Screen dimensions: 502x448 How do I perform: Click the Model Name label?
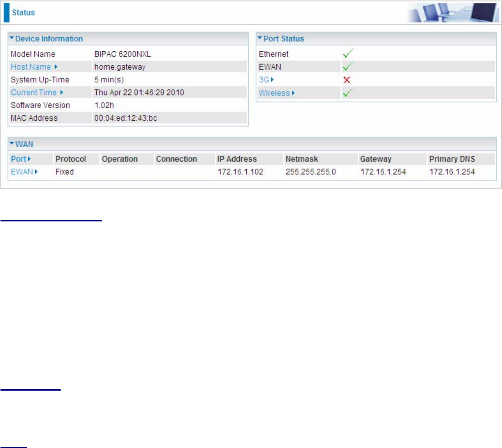33,54
